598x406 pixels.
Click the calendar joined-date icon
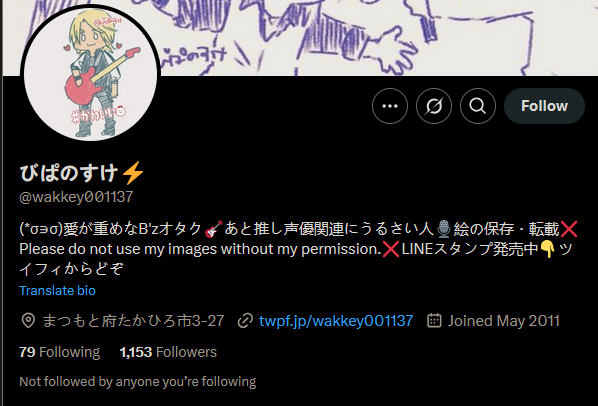(x=434, y=321)
